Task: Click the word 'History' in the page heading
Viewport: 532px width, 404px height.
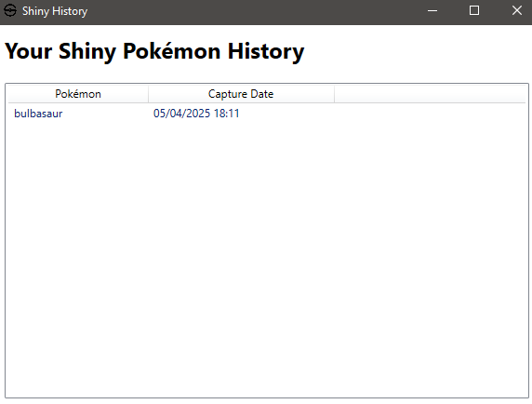Action: 266,51
